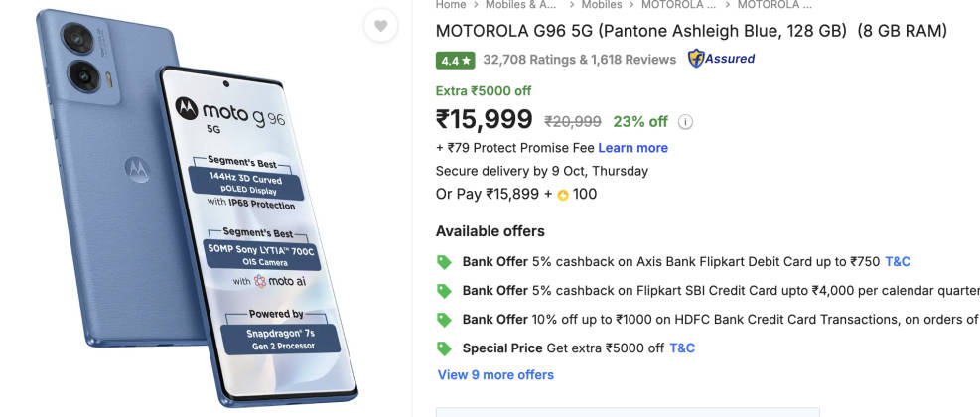
Task: Click the MOTOROLA G96 5G product title
Action: (691, 31)
